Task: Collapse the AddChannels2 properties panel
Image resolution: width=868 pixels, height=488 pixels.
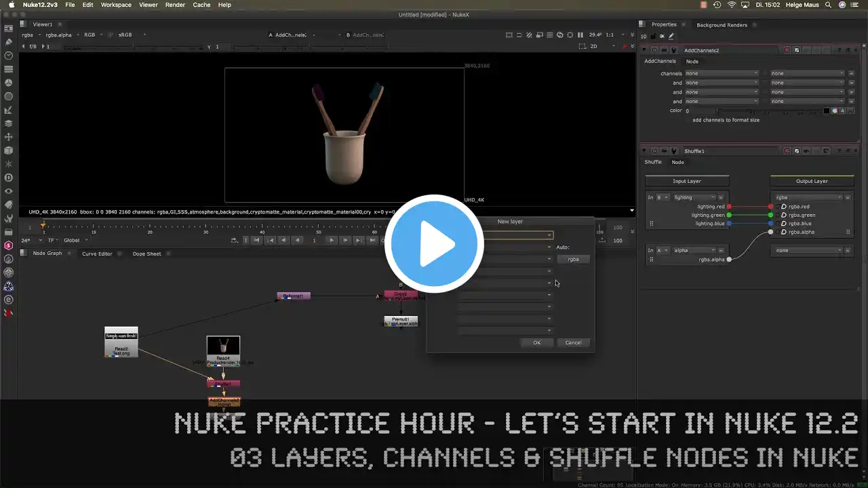Action: coord(644,50)
